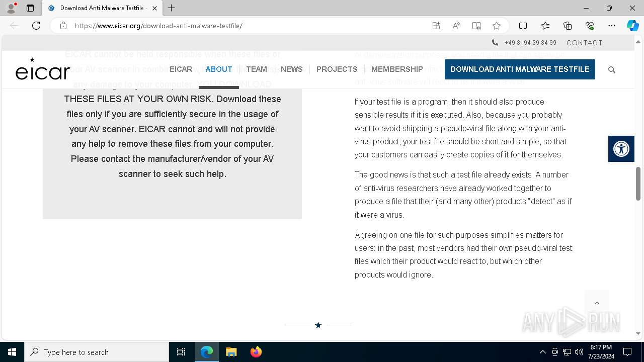Open the site search magnifier
The image size is (644, 362).
coord(612,70)
